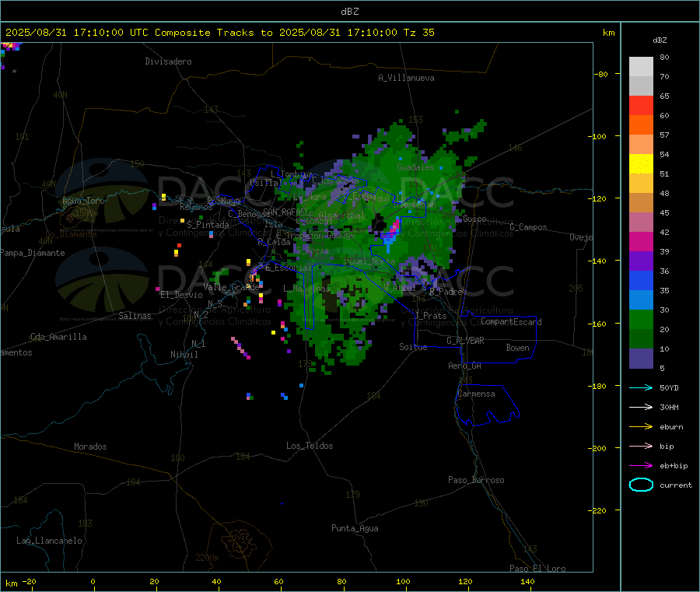Select the magenta 39-42 dBZ swatch
700x592 pixels.
(641, 241)
